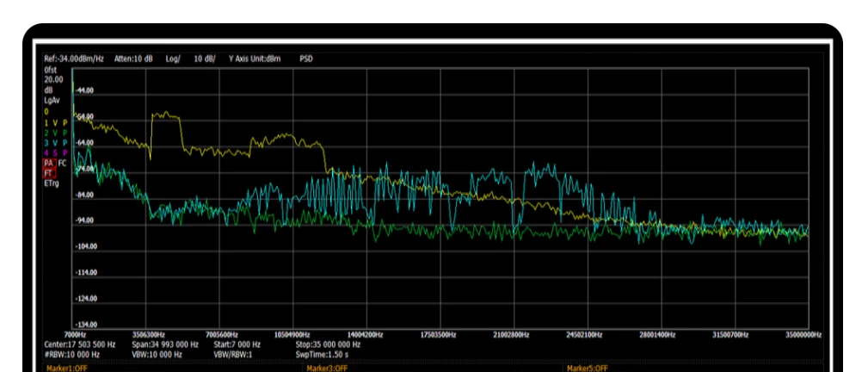This screenshot has height=372, width=868.
Task: Click the Span 34 993 000 Hz readout
Action: [x=165, y=344]
